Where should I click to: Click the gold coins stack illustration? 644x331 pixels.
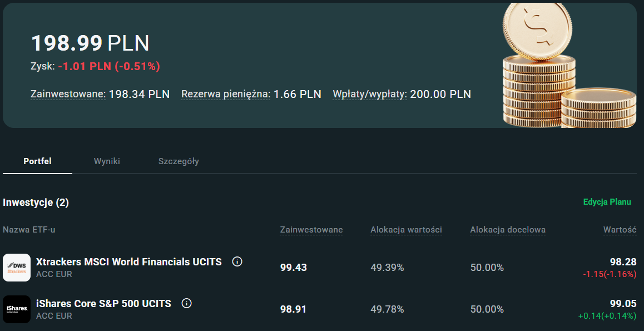(x=567, y=67)
